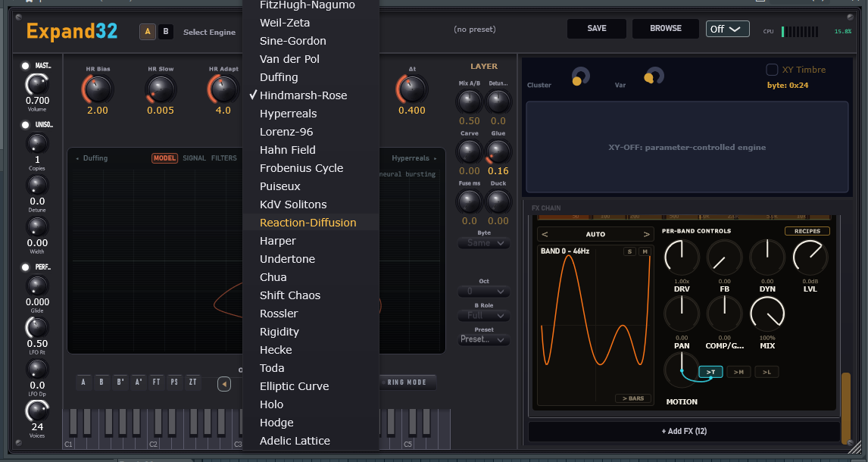
Task: Choose Reaction-Diffusion from engine menu
Action: coord(311,223)
